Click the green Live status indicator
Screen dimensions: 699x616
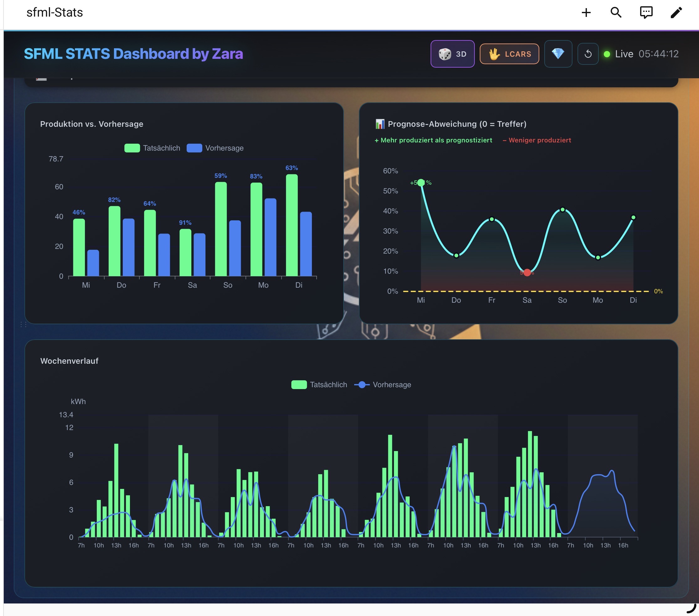[x=607, y=54]
